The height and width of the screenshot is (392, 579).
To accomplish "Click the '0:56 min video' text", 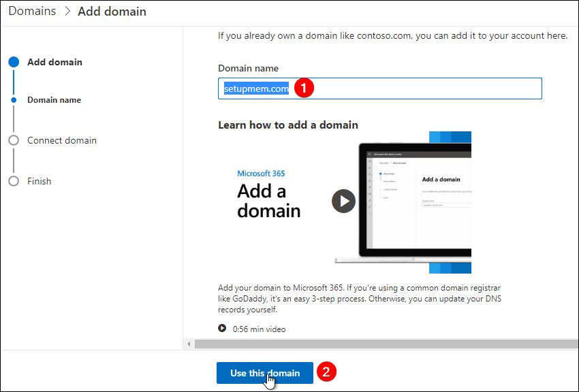I will click(260, 329).
